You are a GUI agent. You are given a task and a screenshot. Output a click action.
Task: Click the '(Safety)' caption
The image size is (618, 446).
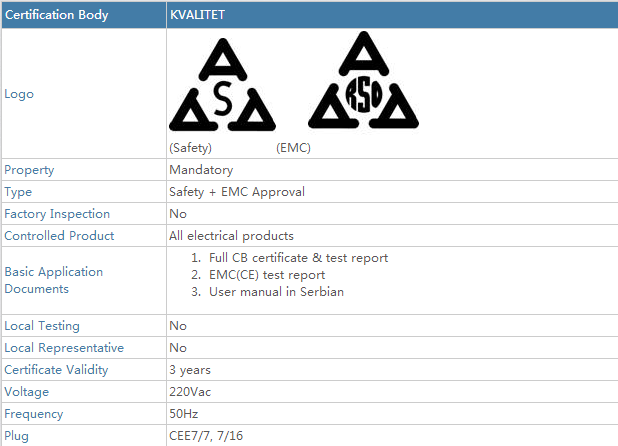pyautogui.click(x=190, y=148)
